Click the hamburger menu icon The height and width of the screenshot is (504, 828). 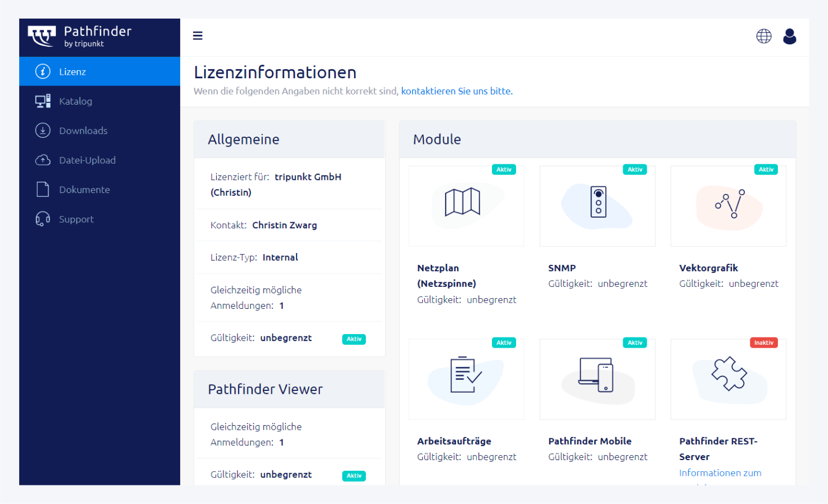point(198,36)
